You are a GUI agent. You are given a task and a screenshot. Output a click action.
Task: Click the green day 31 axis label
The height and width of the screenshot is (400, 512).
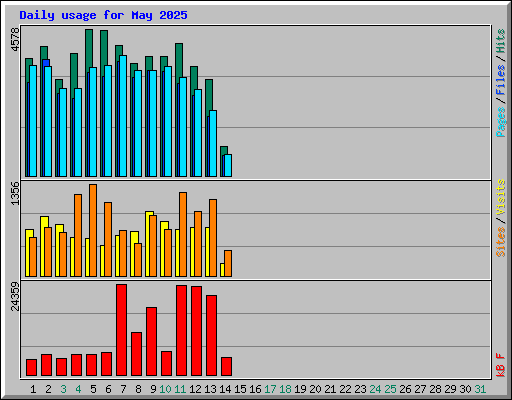[x=480, y=389]
